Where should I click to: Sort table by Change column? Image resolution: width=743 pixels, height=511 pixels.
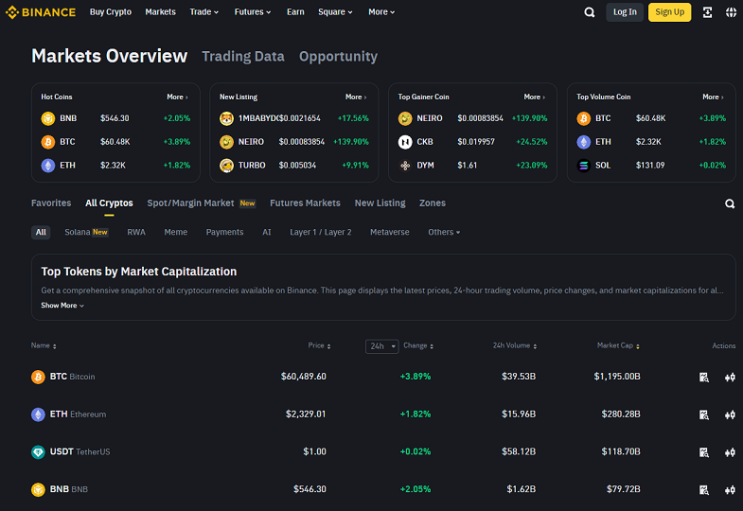click(418, 346)
